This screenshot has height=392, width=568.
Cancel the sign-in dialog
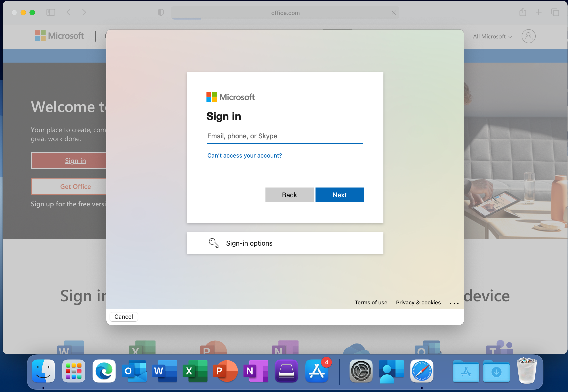click(124, 317)
